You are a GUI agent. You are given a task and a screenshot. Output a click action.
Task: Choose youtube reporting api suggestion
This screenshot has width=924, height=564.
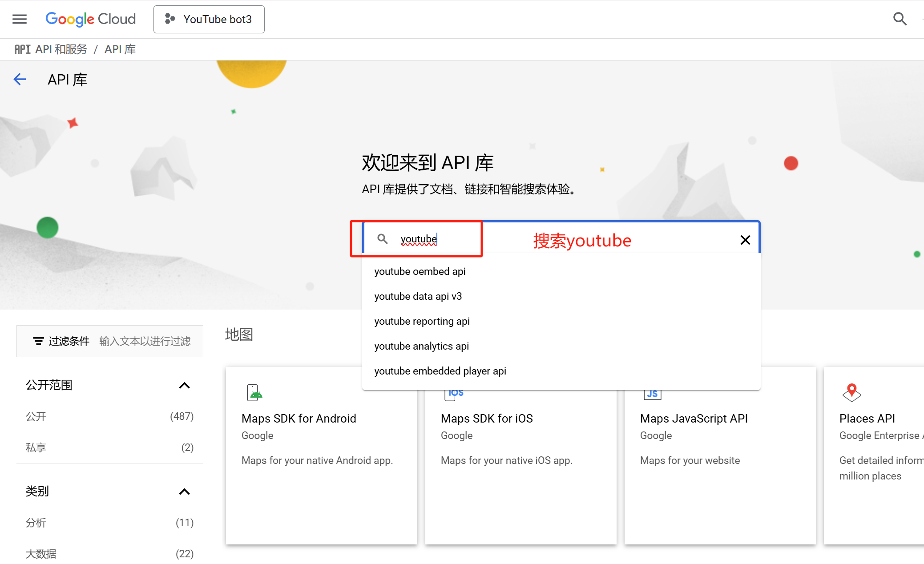pos(422,321)
